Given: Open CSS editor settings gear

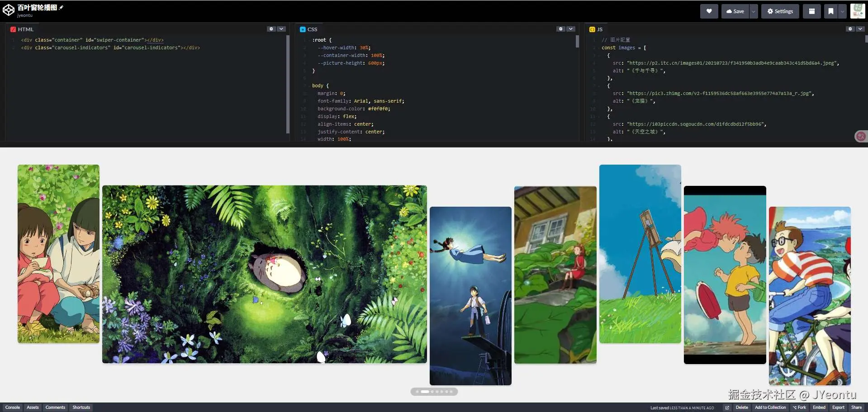Looking at the screenshot, I should click(561, 29).
